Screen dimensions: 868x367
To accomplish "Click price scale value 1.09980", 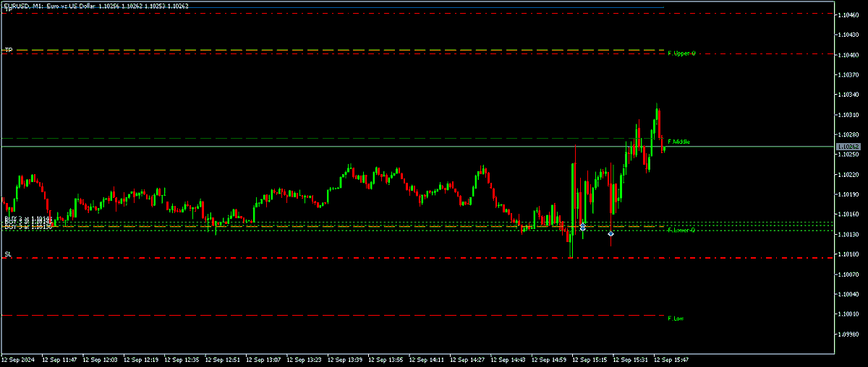I will [x=848, y=334].
